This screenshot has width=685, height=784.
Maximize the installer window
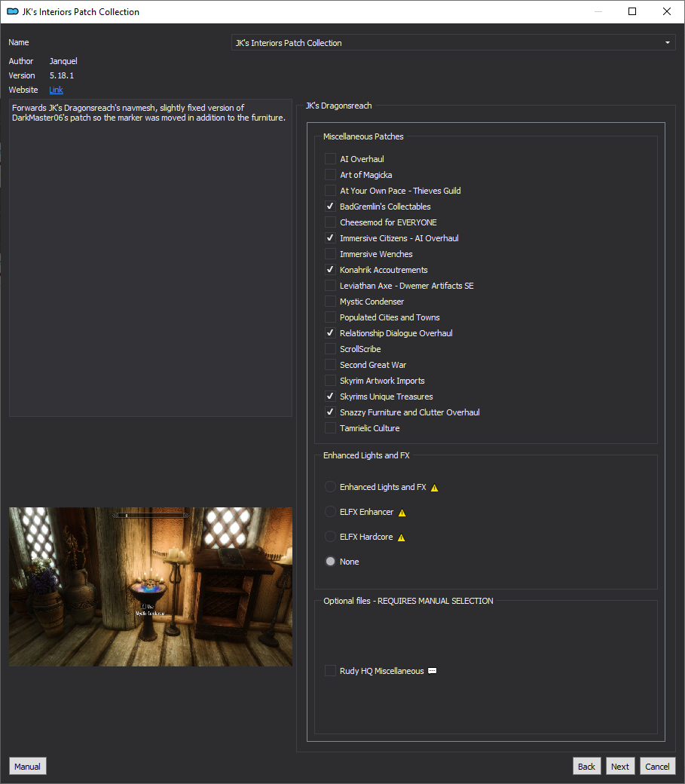(x=632, y=11)
